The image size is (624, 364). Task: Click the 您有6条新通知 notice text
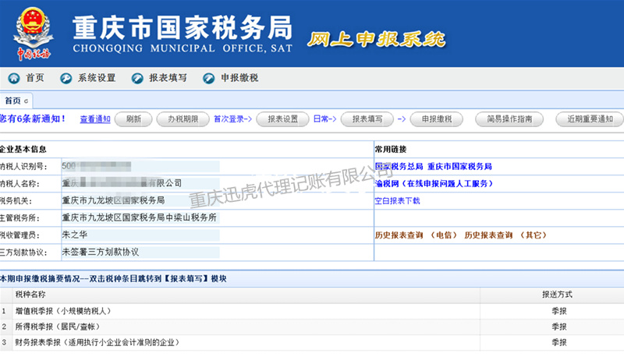point(33,118)
